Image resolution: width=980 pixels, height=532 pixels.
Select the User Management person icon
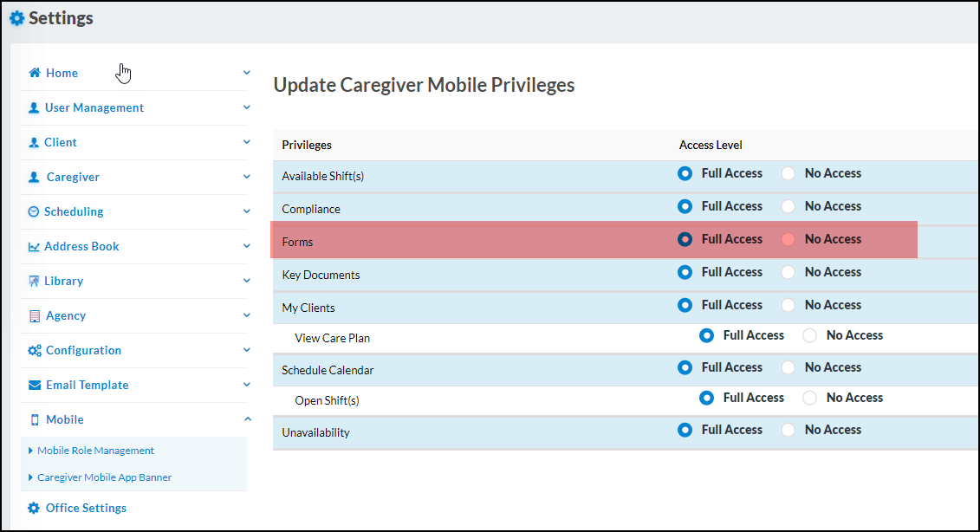[32, 107]
